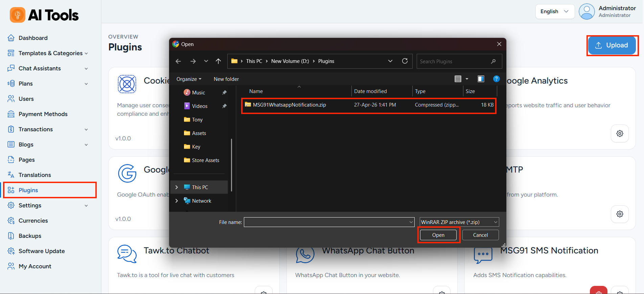Click the search magnifier in Search Plugins
644x294 pixels.
[x=493, y=61]
